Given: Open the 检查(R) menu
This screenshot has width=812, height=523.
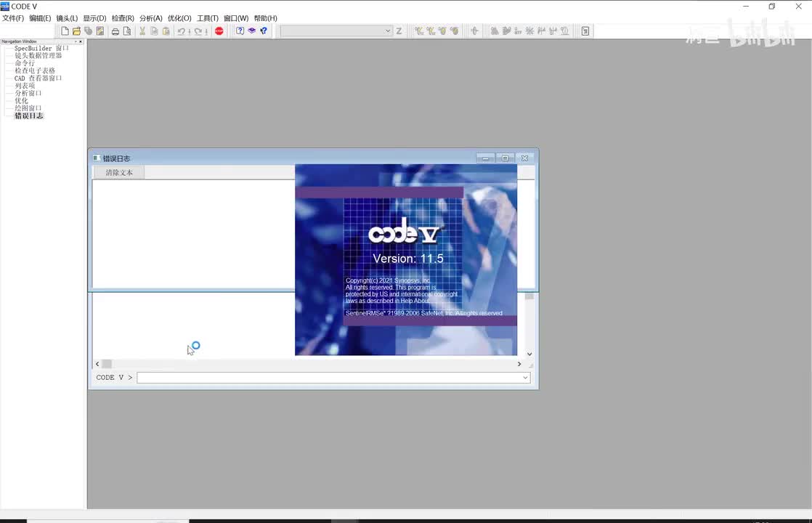Looking at the screenshot, I should (123, 18).
